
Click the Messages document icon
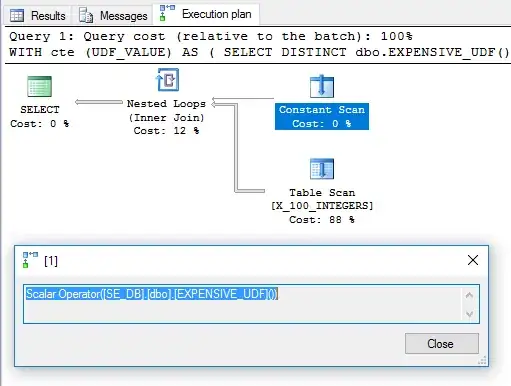click(x=86, y=15)
